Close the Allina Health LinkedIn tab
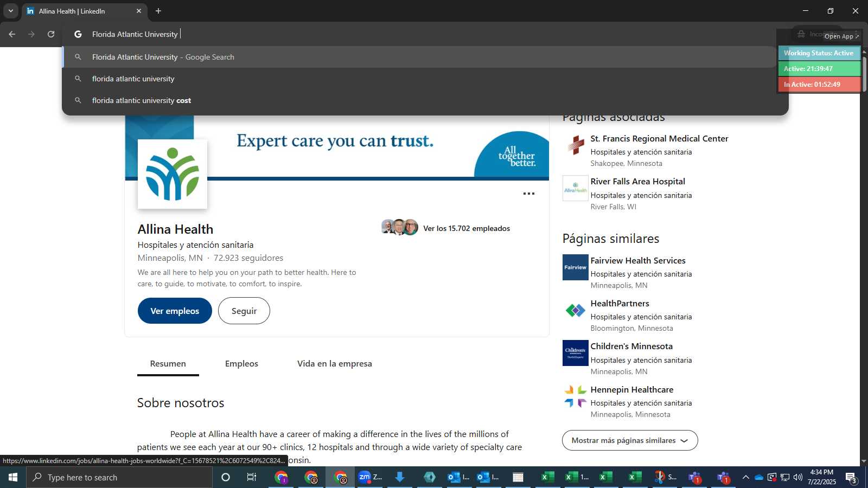The height and width of the screenshot is (488, 868). [x=138, y=11]
